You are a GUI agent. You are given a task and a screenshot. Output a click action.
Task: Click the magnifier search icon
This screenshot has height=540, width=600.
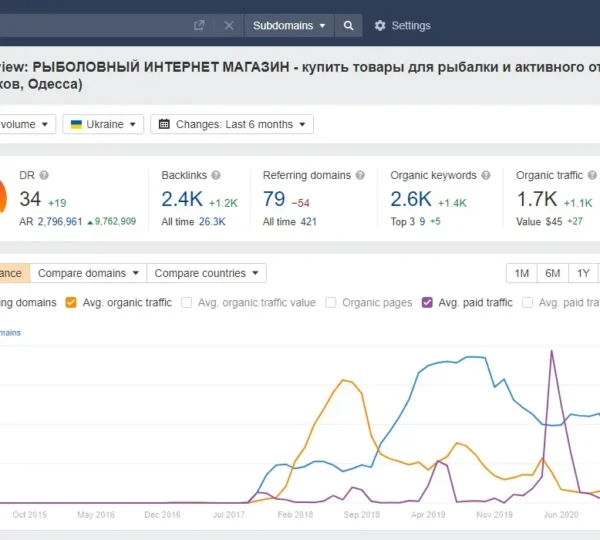coord(348,25)
